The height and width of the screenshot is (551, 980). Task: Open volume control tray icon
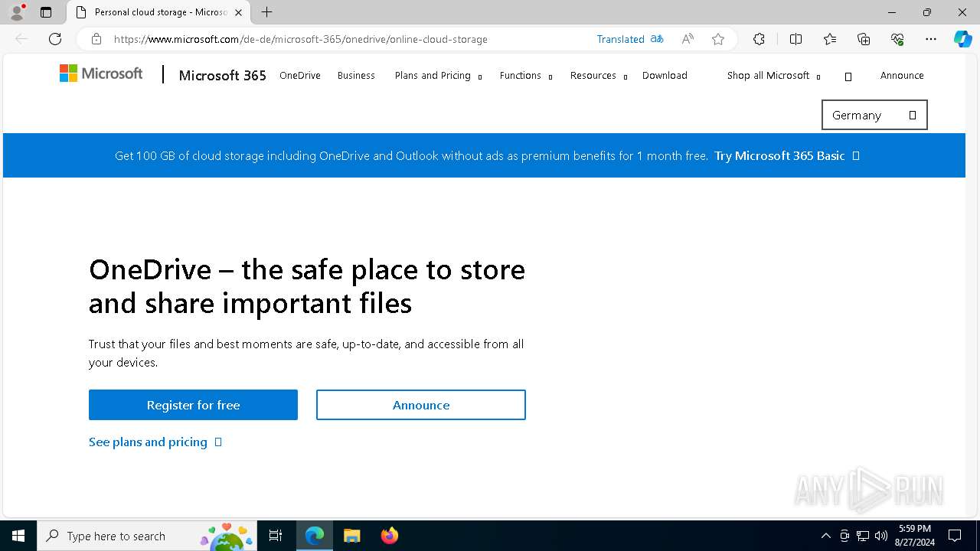click(x=881, y=536)
